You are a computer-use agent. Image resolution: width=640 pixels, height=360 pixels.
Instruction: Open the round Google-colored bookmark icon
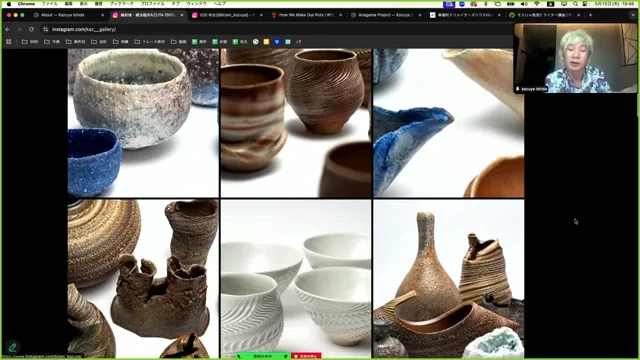coord(256,42)
